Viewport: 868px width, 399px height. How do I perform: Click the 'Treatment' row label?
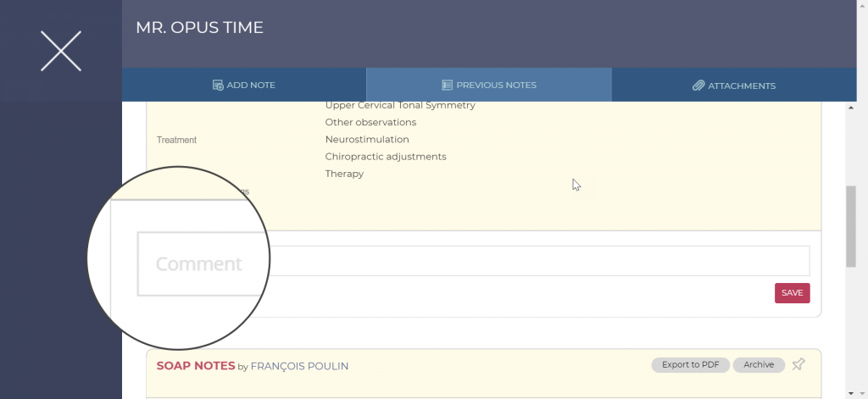click(x=176, y=140)
